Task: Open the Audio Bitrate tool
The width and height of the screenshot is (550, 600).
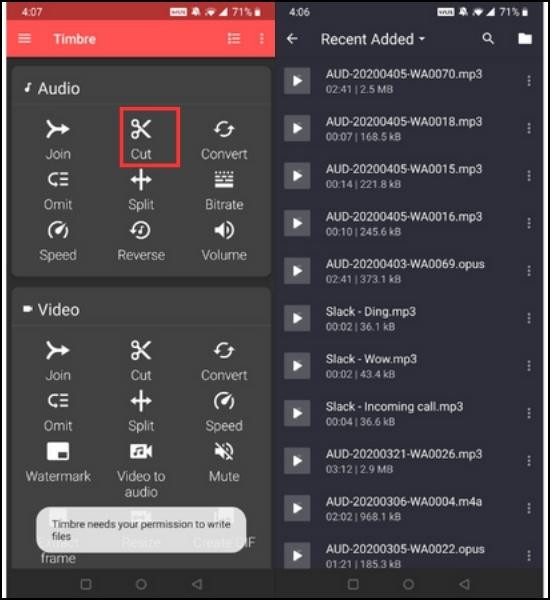Action: click(224, 190)
